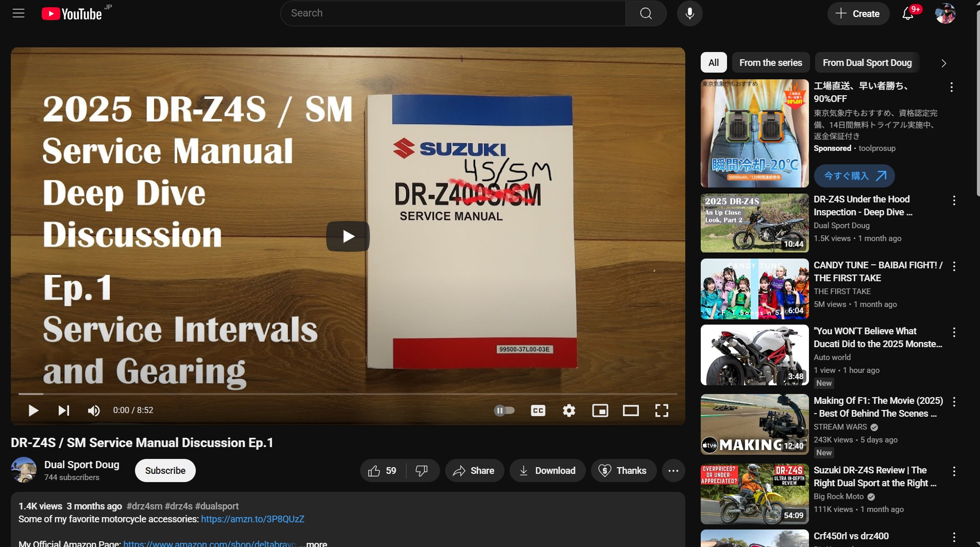Click the #drz4s hashtag
Screen dimensions: 980x547
[x=179, y=506]
